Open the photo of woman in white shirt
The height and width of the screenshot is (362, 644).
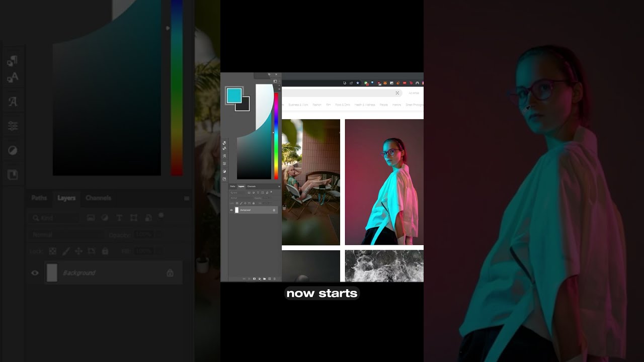tap(384, 182)
